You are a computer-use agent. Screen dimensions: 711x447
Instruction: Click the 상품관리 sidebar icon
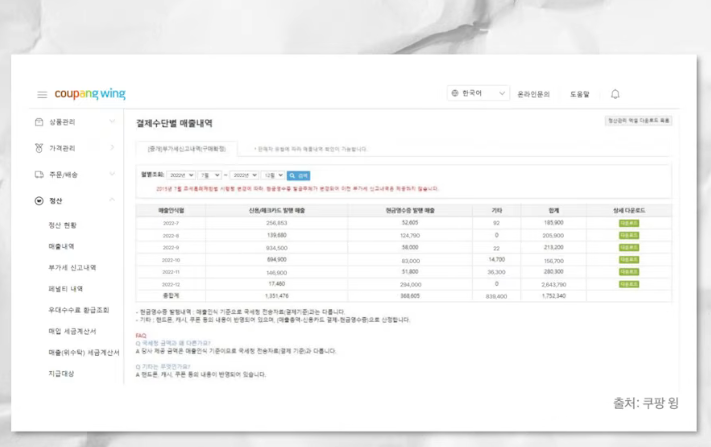click(39, 122)
